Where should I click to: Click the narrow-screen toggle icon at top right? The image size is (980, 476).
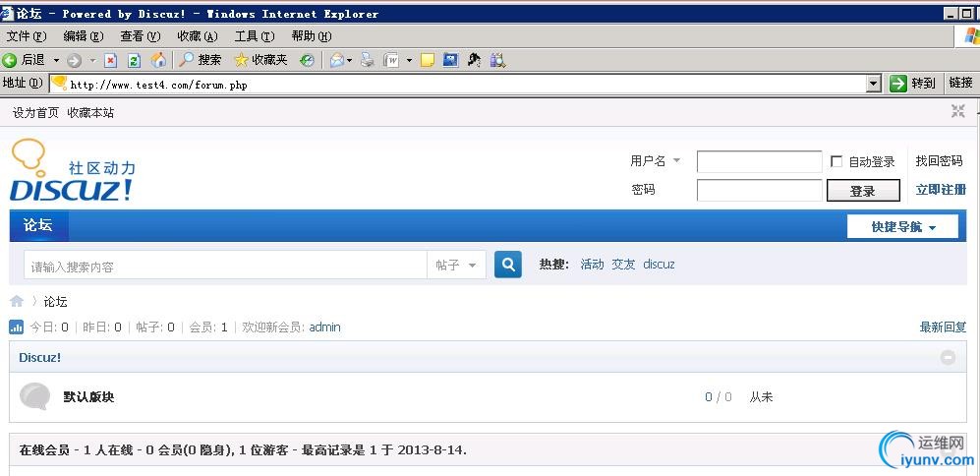pyautogui.click(x=958, y=111)
